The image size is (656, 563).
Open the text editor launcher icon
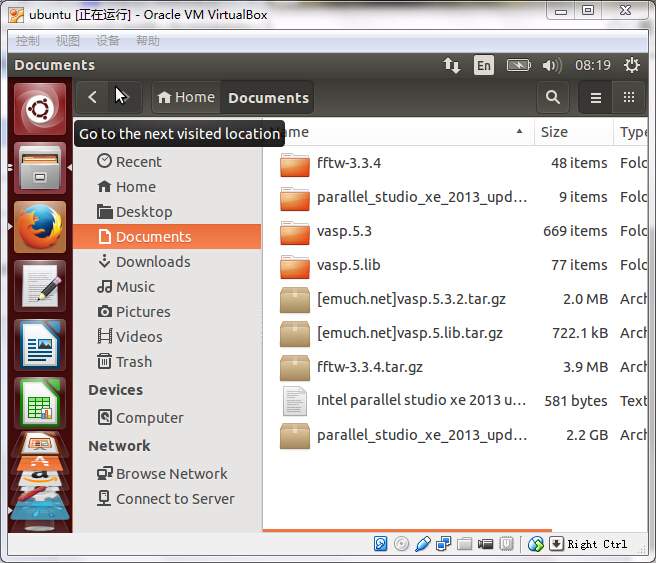(40, 286)
